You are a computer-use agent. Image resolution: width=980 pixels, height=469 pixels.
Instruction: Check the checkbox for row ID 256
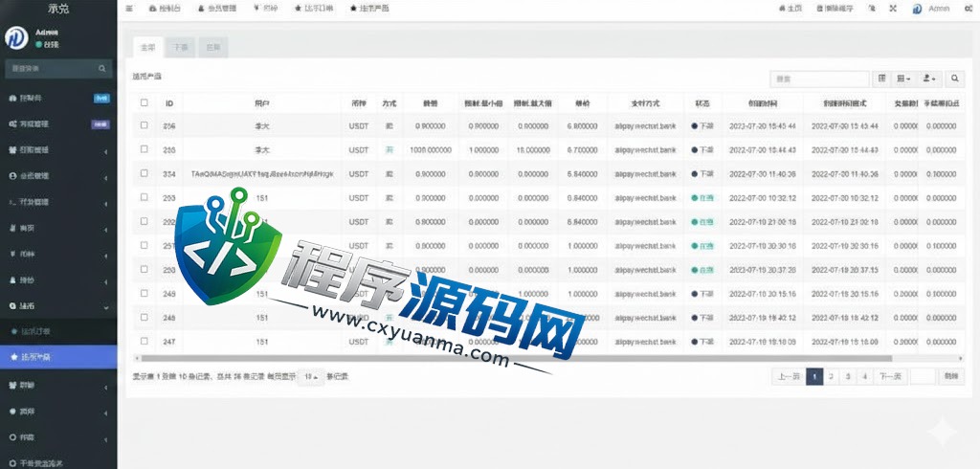click(145, 125)
